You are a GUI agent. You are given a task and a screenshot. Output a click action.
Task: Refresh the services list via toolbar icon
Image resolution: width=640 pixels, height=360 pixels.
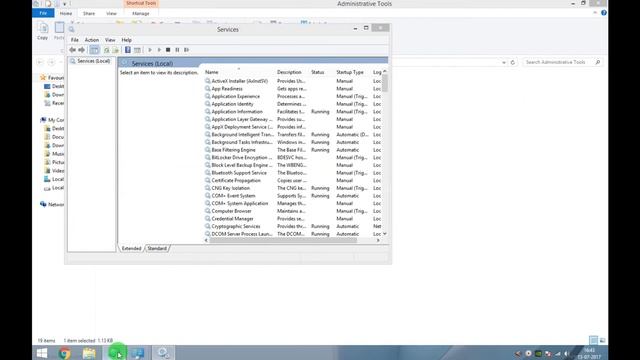pos(107,50)
